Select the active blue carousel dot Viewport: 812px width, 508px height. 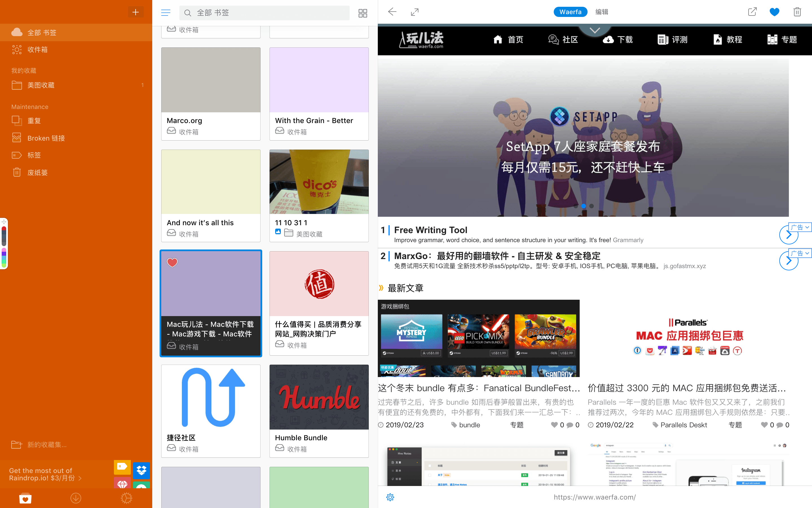click(584, 206)
